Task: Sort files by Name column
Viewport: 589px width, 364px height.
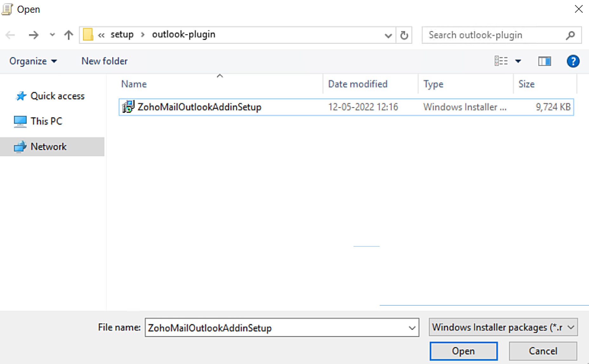Action: point(220,84)
